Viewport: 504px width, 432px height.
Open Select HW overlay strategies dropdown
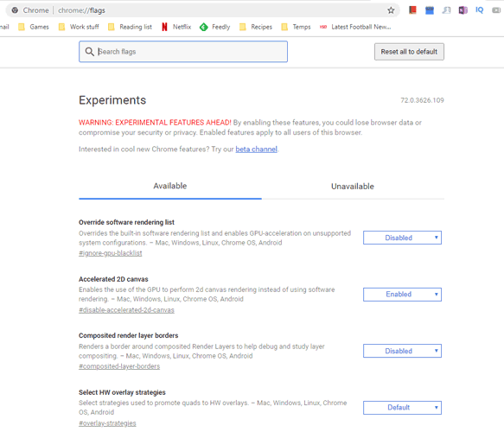(402, 408)
